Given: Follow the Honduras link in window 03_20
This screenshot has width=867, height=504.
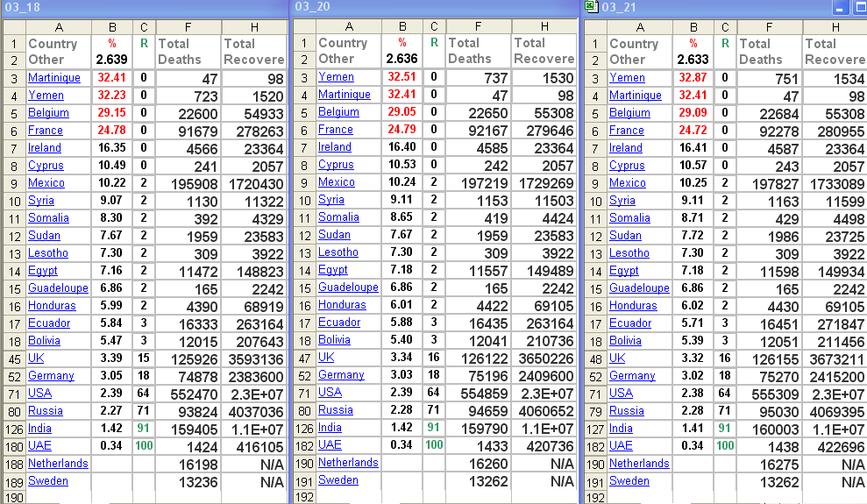Looking at the screenshot, I should (x=342, y=304).
